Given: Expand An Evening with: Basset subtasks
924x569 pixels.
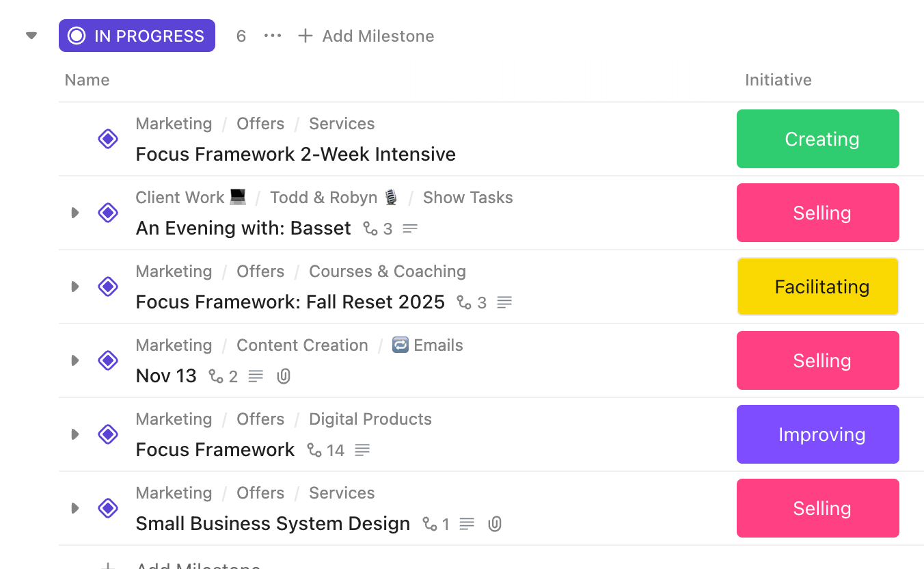Looking at the screenshot, I should point(75,213).
